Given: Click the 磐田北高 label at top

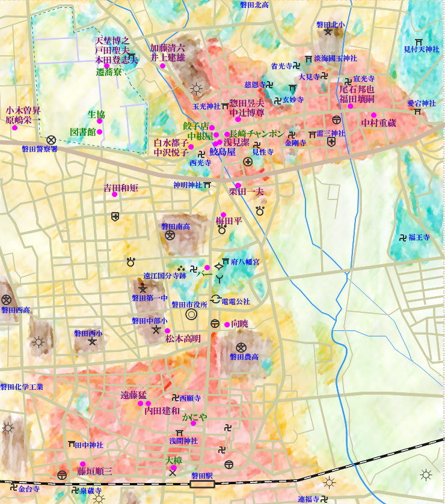Looking at the screenshot, I should coord(254,5).
